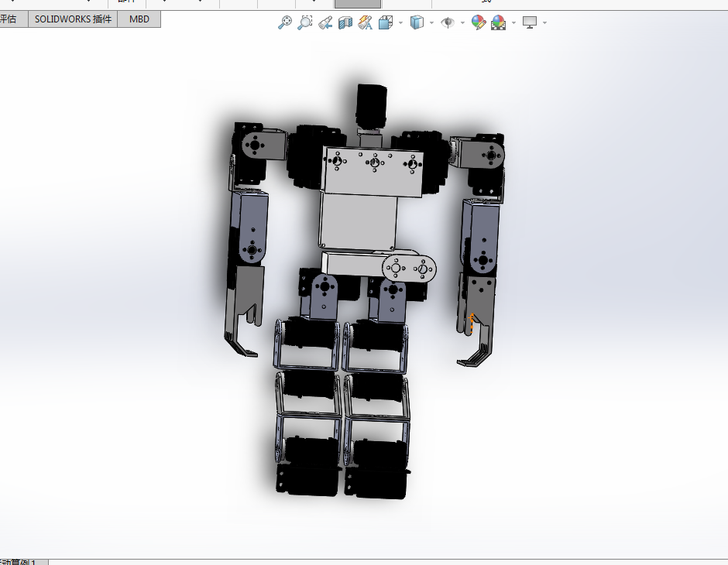
Task: Expand the View Orientation dropdown arrow
Action: [x=400, y=22]
